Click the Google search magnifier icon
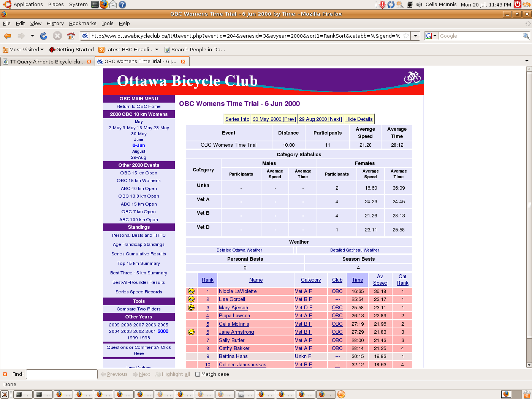This screenshot has width=532, height=399. (526, 36)
